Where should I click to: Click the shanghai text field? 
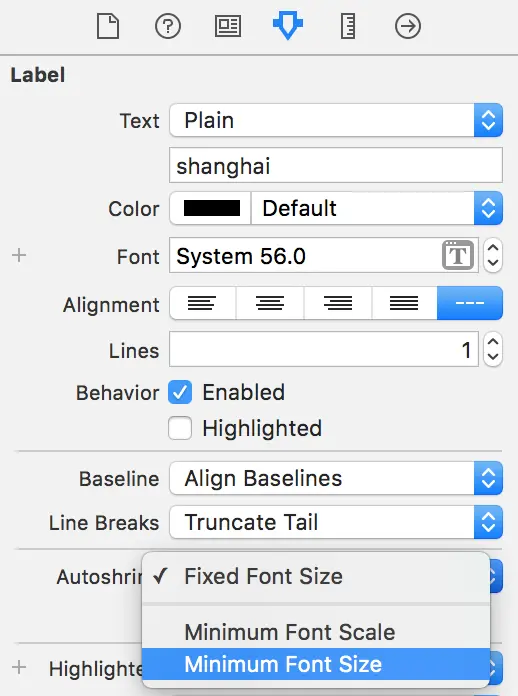point(336,166)
